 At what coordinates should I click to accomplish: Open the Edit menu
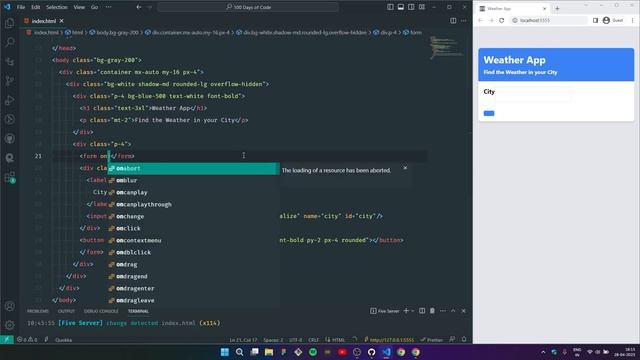tap(36, 7)
